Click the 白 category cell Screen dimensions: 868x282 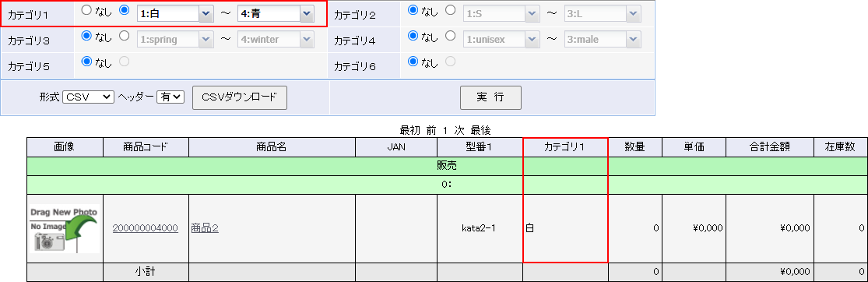tap(565, 228)
